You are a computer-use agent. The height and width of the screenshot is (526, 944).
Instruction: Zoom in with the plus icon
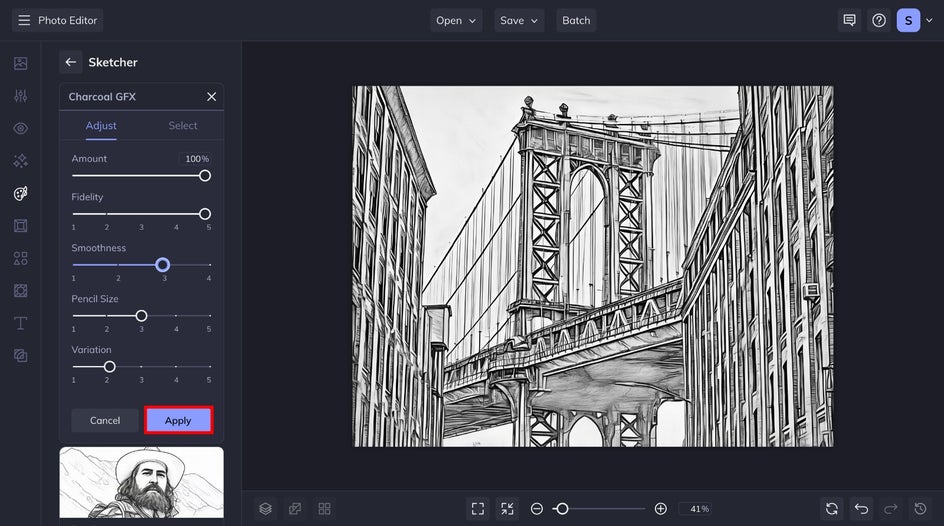pyautogui.click(x=660, y=509)
